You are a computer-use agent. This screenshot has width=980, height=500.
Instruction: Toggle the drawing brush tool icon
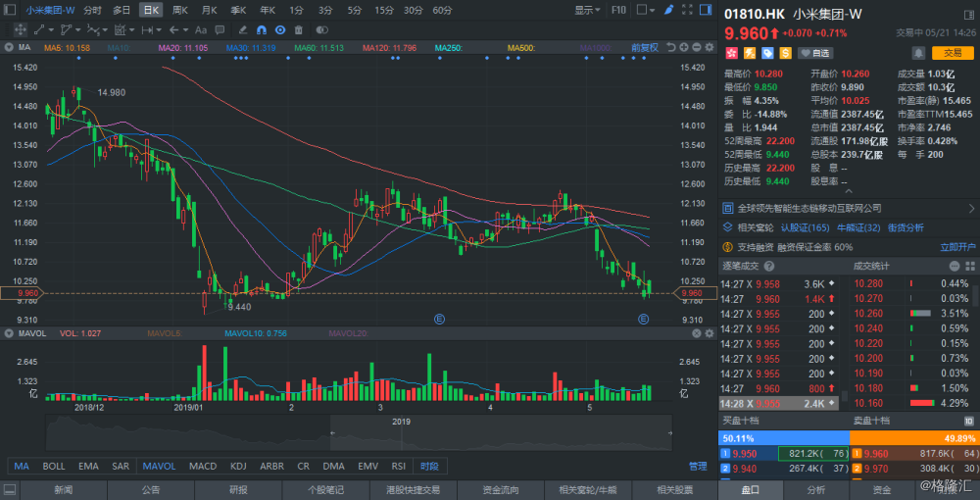(668, 10)
